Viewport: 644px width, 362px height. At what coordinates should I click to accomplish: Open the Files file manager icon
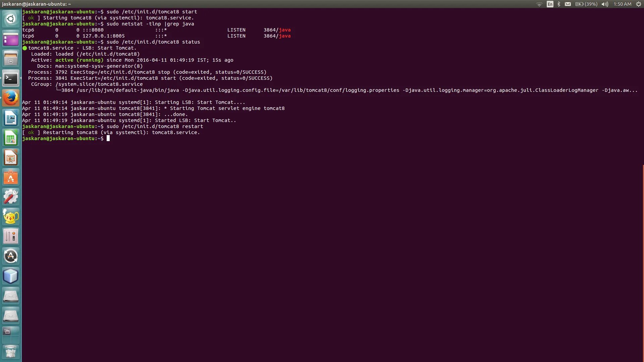point(11,59)
